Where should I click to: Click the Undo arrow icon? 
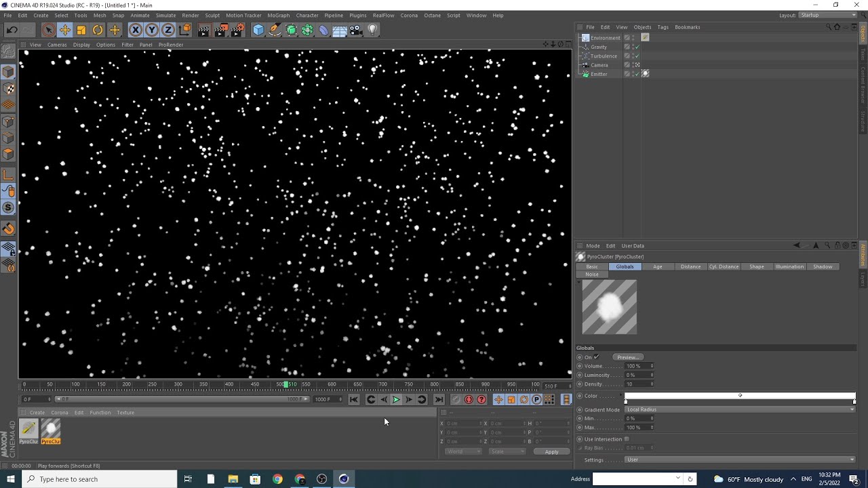point(12,30)
